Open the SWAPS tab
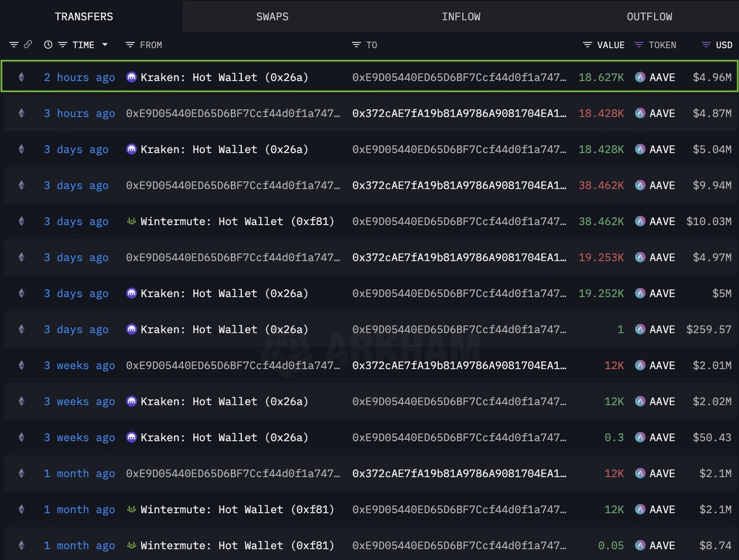739x560 pixels. (x=272, y=17)
